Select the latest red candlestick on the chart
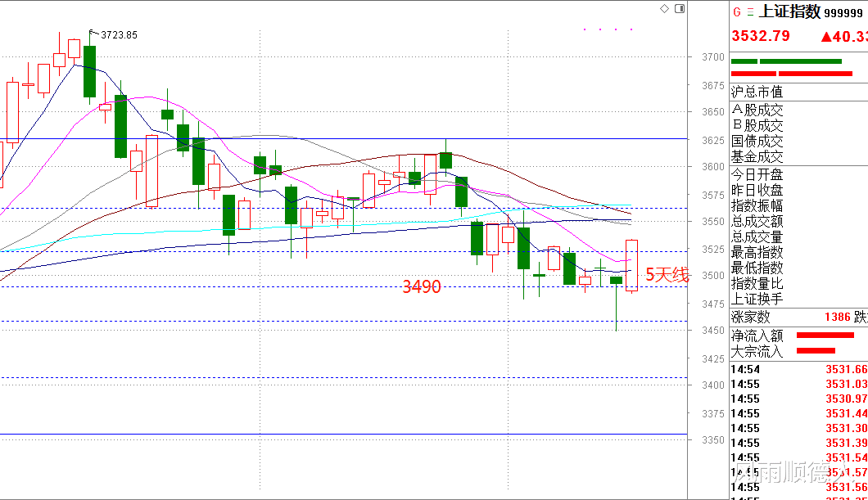The height and width of the screenshot is (500, 868). pyautogui.click(x=631, y=265)
